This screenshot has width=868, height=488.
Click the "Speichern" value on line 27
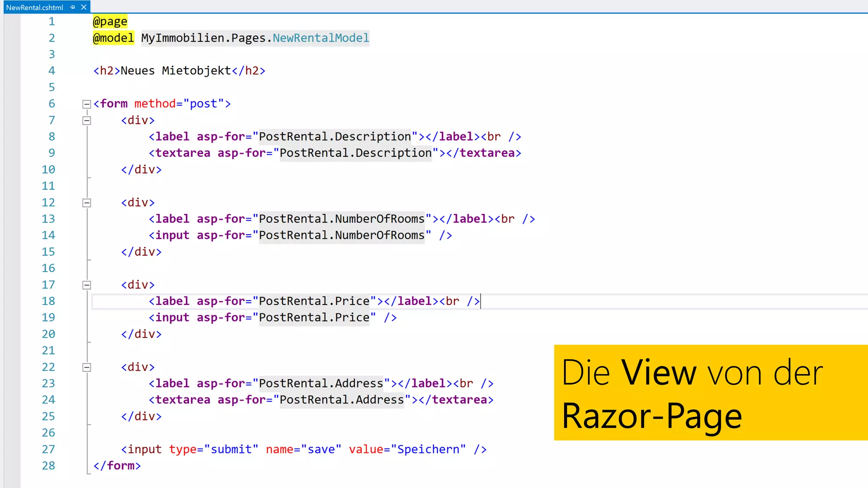pyautogui.click(x=428, y=449)
